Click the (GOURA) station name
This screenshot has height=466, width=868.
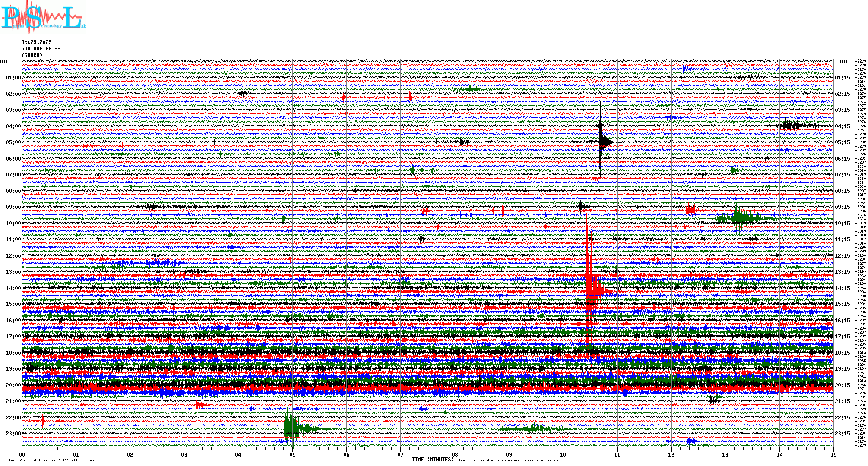point(32,55)
